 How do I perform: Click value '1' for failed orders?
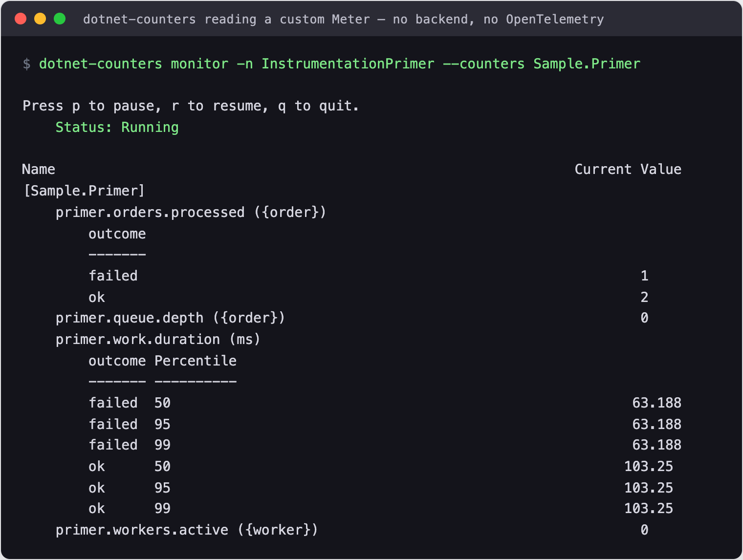click(644, 276)
